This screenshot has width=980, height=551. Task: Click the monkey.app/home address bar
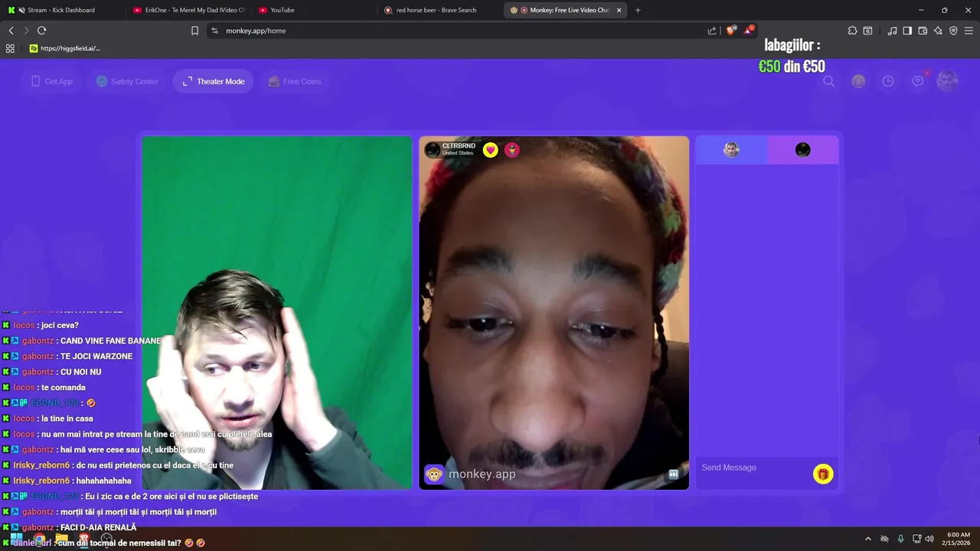click(x=459, y=31)
